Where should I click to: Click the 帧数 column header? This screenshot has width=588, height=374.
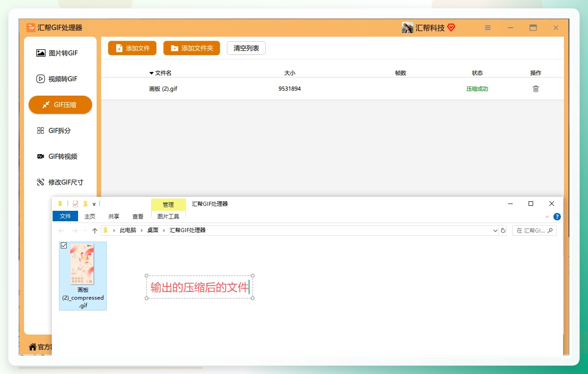[401, 73]
